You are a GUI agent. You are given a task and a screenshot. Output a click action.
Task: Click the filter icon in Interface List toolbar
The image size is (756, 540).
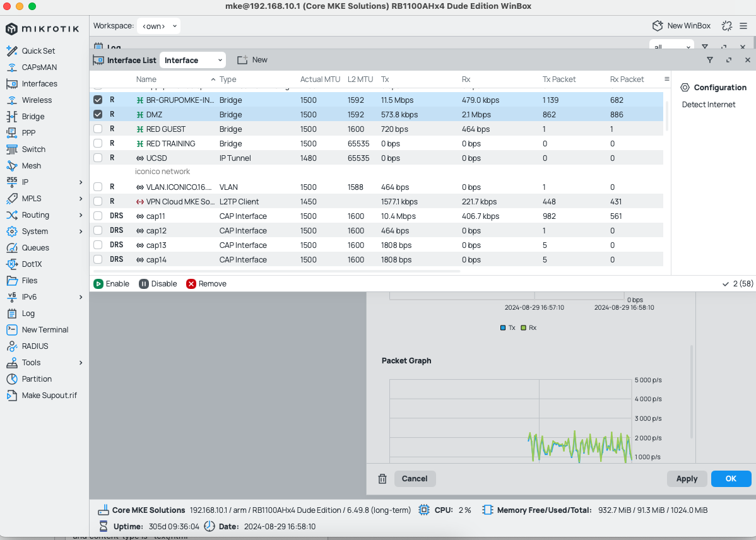click(x=710, y=59)
